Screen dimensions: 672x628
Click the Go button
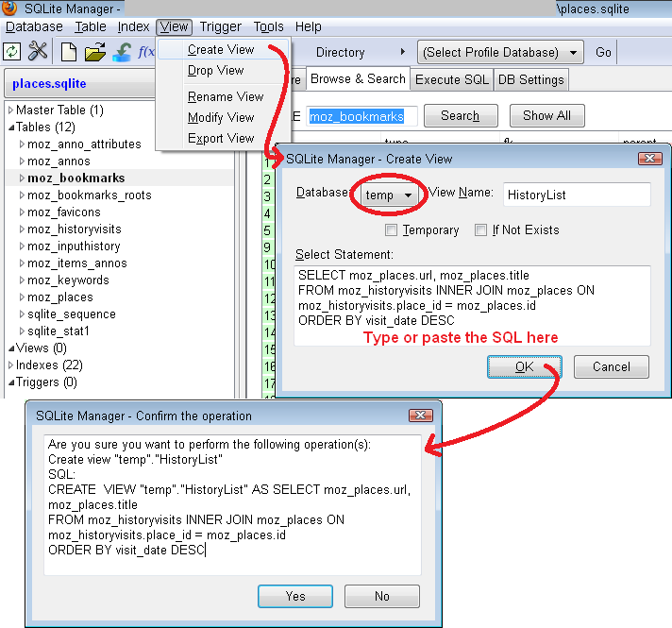(x=603, y=52)
